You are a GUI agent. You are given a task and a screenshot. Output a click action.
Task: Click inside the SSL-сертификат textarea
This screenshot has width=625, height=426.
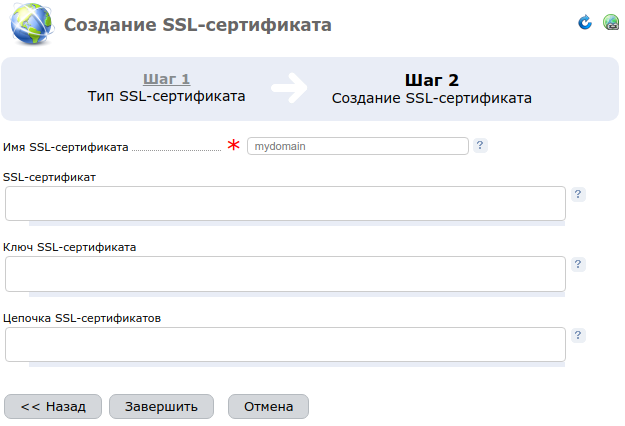click(285, 203)
